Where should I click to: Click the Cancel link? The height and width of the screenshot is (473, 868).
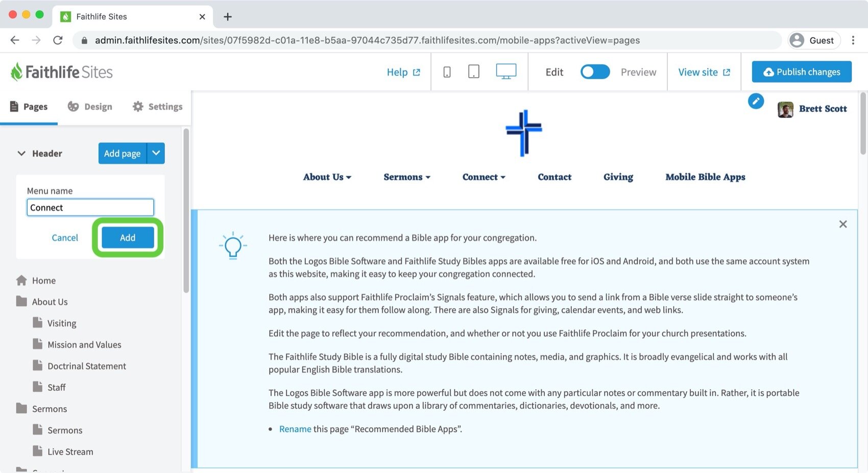[x=65, y=238]
